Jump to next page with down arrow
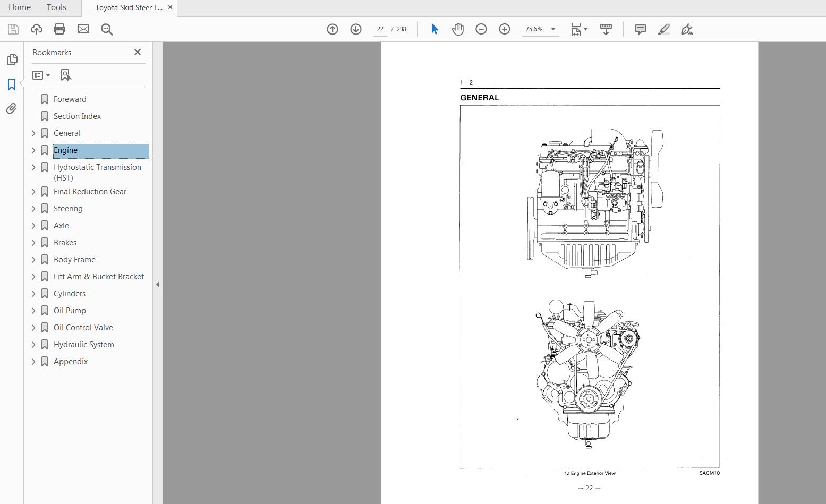This screenshot has width=826, height=504. (x=355, y=29)
